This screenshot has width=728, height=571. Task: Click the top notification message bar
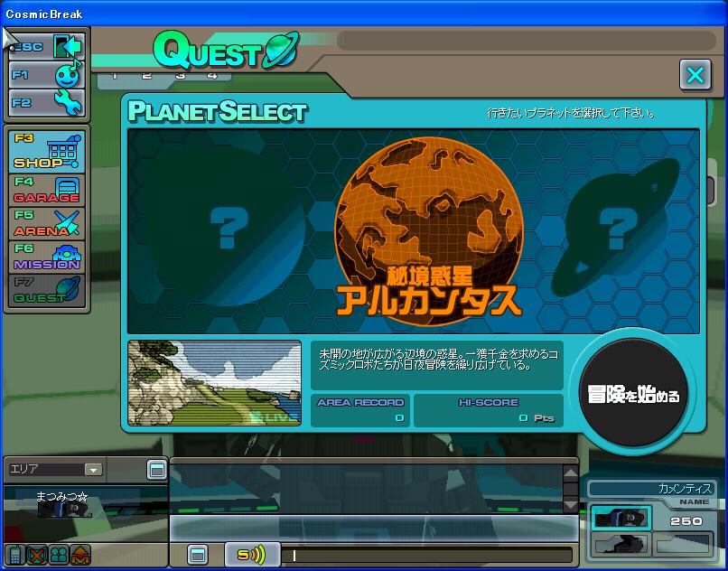click(x=527, y=41)
